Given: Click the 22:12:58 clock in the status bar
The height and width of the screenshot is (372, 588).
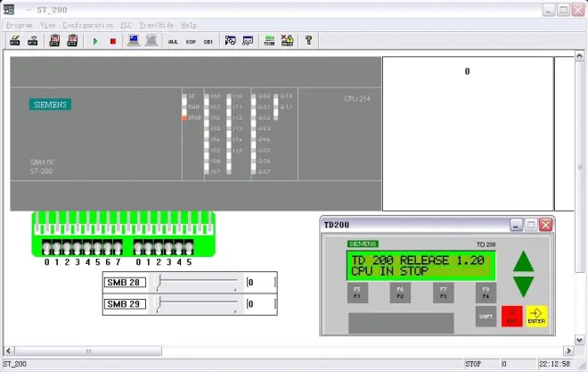Looking at the screenshot, I should click(x=555, y=364).
